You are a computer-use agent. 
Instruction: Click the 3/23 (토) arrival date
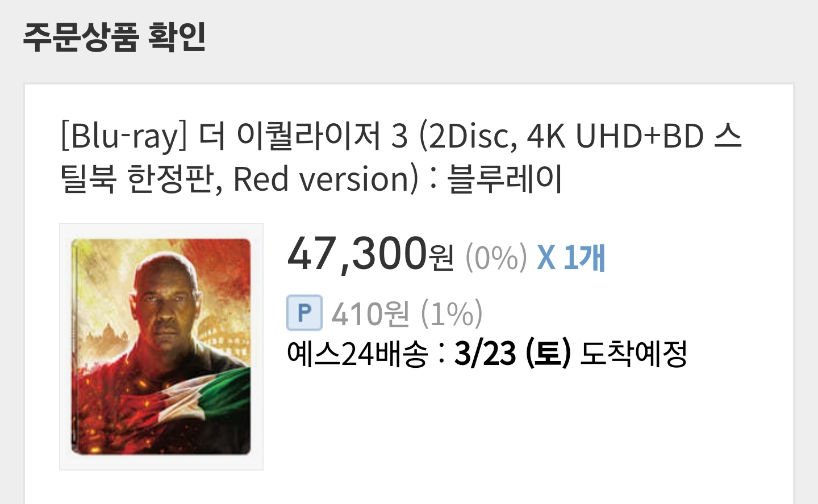tap(512, 354)
